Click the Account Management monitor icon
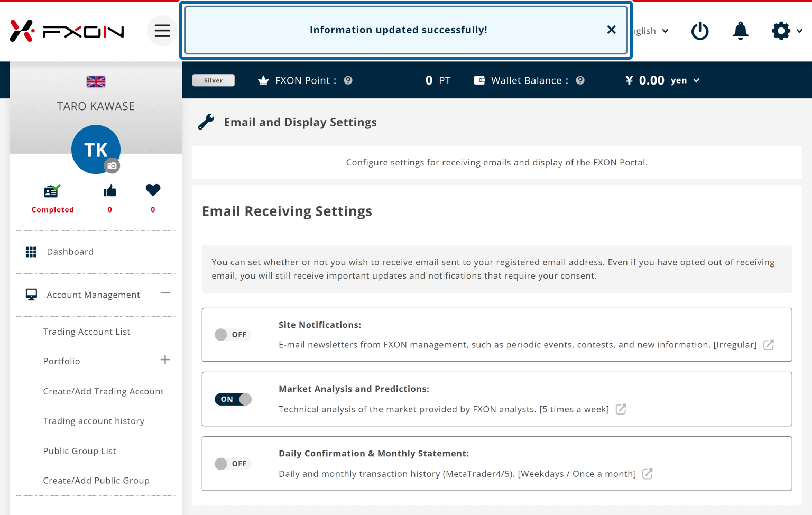 pos(31,295)
